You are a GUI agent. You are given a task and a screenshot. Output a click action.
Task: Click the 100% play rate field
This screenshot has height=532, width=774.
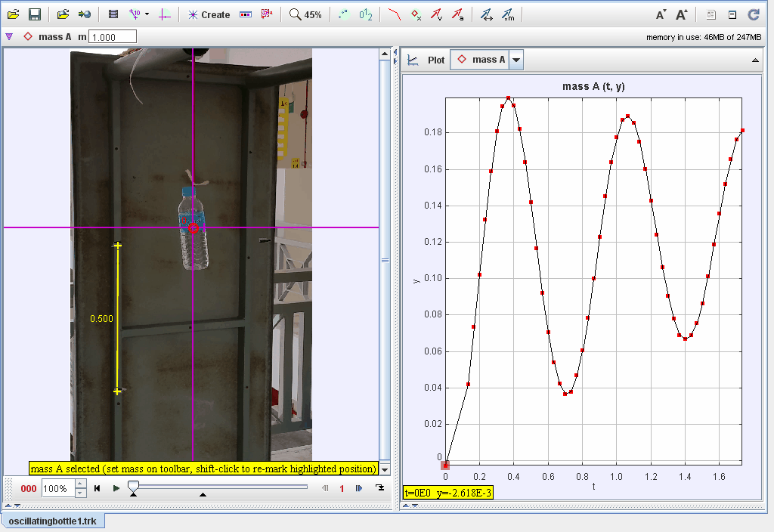[57, 489]
